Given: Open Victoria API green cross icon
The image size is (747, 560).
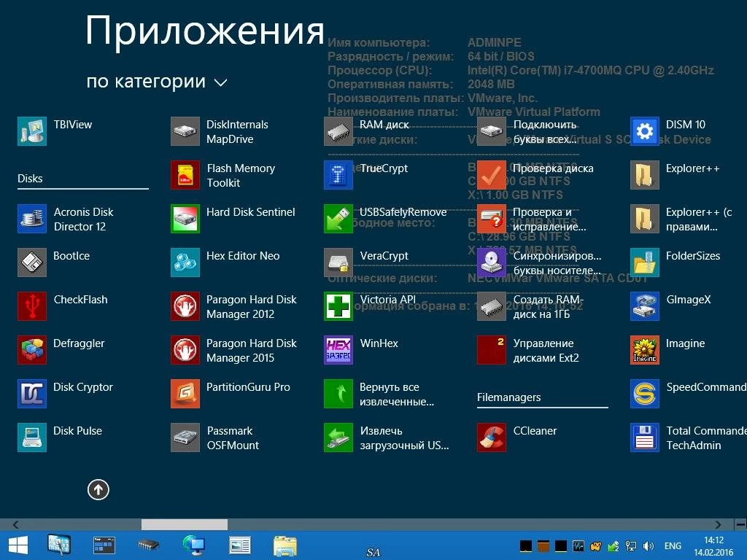Looking at the screenshot, I should 338,306.
